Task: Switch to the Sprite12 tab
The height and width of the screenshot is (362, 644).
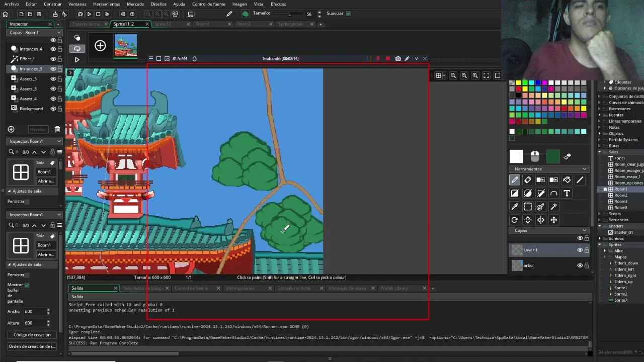Action: tap(163, 24)
